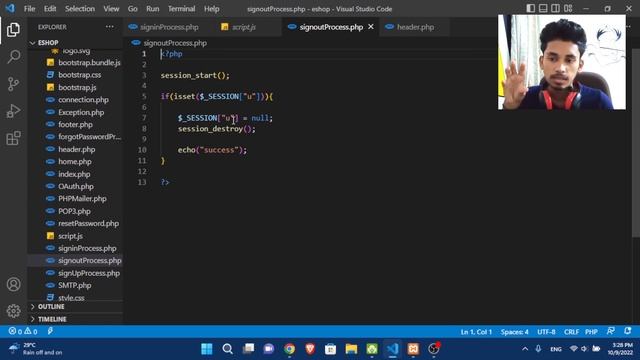The width and height of the screenshot is (640, 360).
Task: Open Task View icon on taskbar
Action: pyautogui.click(x=248, y=349)
